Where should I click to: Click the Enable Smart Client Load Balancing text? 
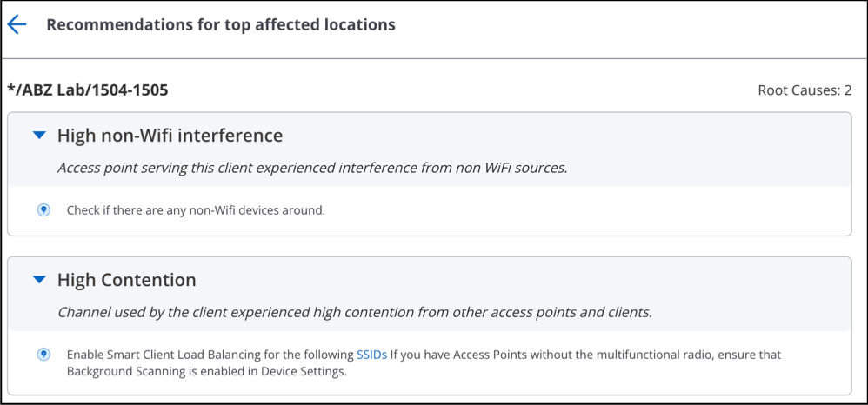click(210, 355)
